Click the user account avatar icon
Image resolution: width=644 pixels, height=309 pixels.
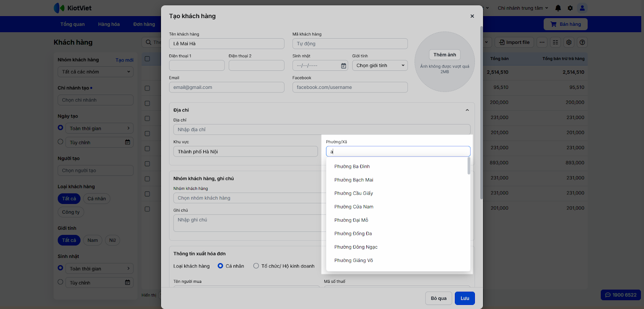582,8
